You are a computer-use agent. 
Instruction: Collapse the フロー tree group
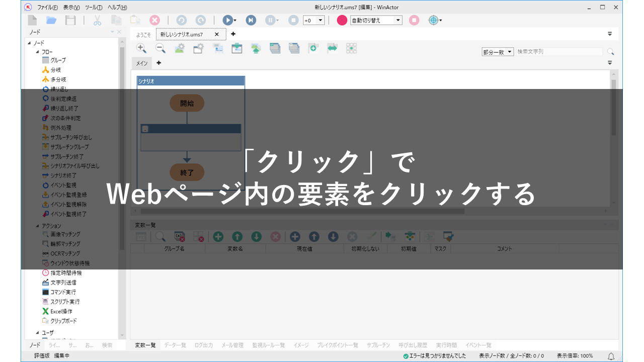(38, 52)
